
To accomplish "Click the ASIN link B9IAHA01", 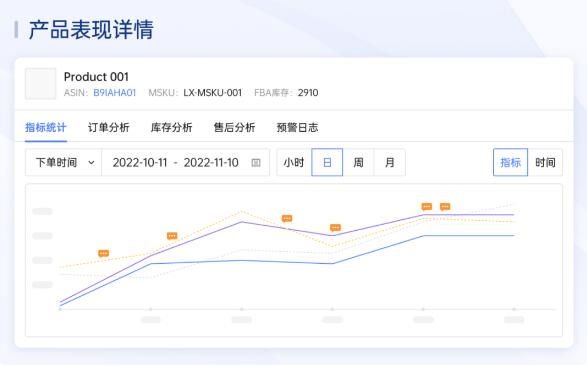I will tap(115, 93).
